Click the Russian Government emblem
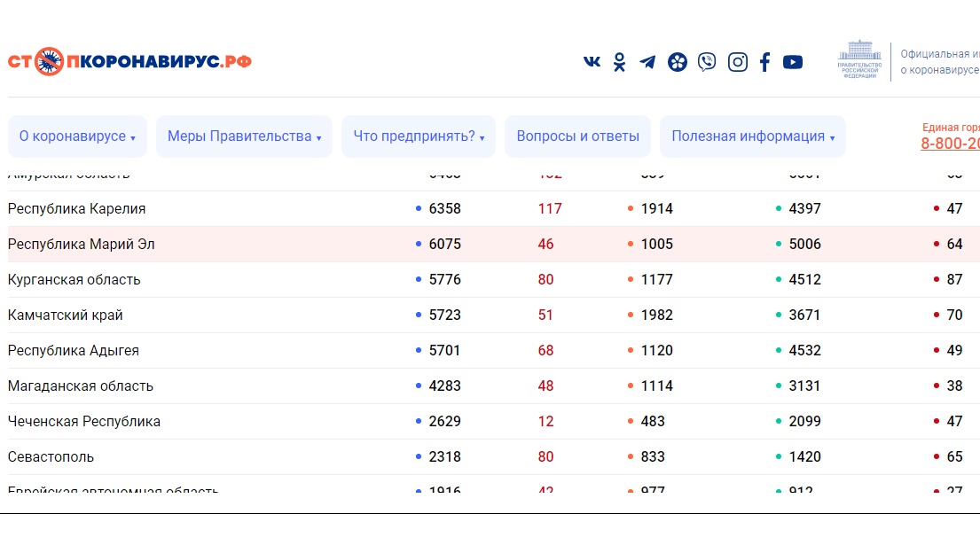The image size is (980, 553). coord(858,59)
